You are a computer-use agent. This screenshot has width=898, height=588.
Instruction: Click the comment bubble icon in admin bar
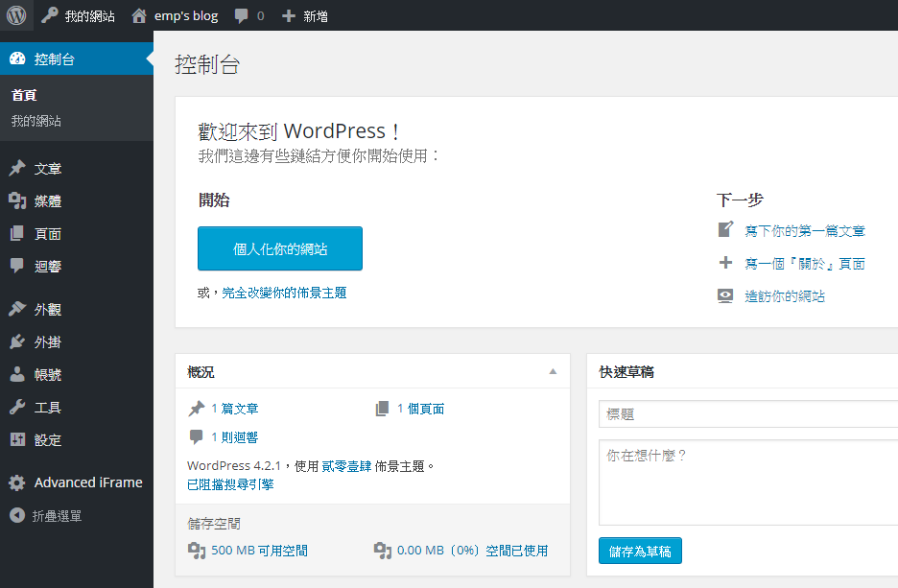241,16
